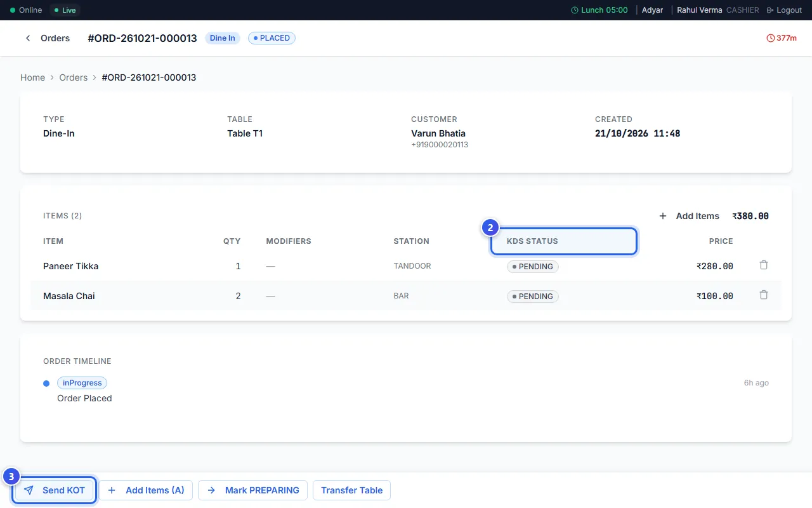Log out of the cashier session
Viewport: 812px width, 508px height.
784,10
